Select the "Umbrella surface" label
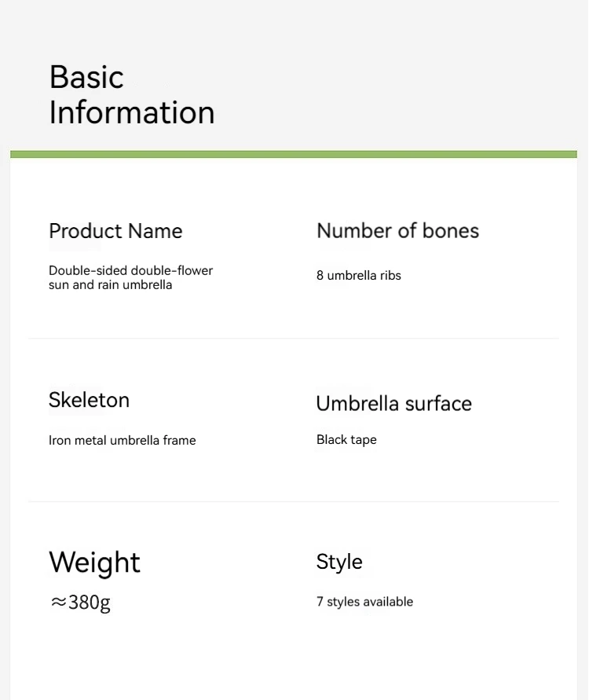 point(393,404)
